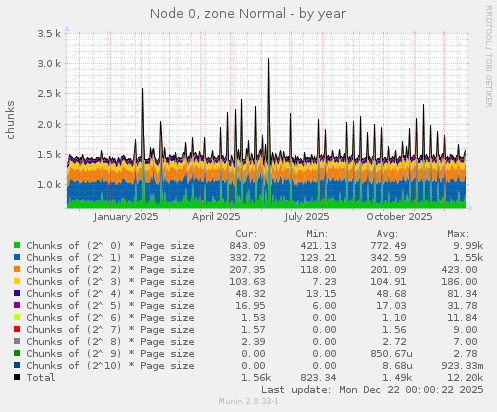This screenshot has height=412, width=497.
Task: Click the 'Chunks of (2^ 8) * Page size' label
Action: [110, 342]
